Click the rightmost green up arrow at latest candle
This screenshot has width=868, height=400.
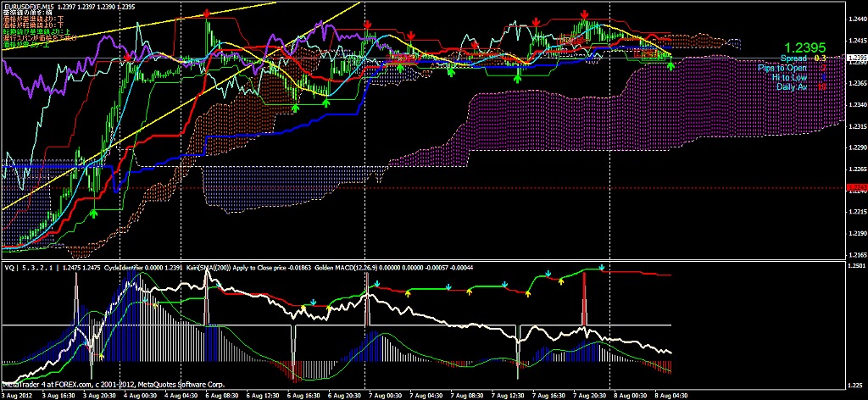click(670, 65)
